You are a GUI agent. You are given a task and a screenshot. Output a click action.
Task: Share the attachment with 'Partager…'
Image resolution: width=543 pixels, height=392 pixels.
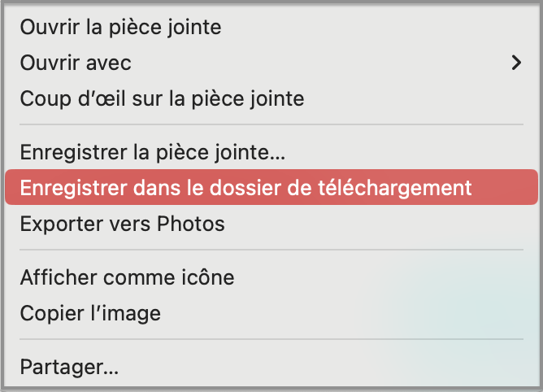point(70,367)
